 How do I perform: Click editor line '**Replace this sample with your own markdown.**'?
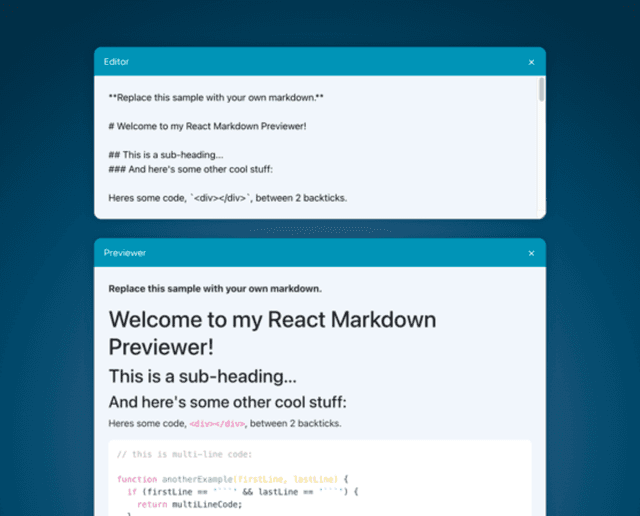click(216, 98)
